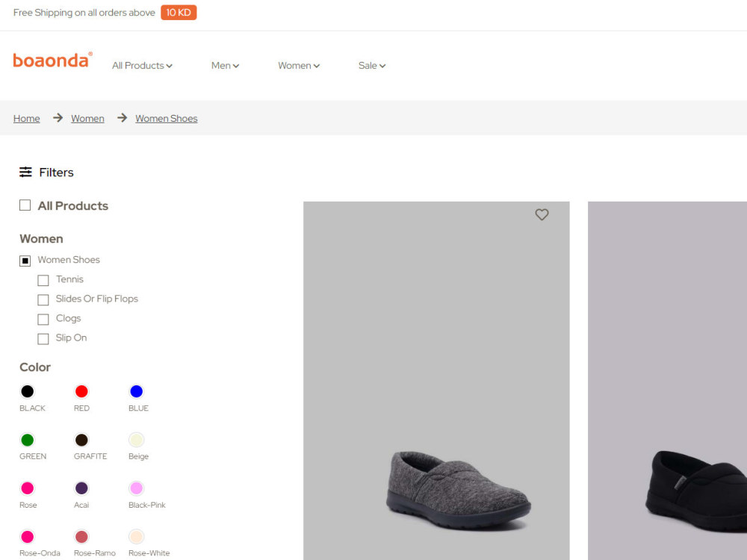Choose the BLUE color swatch

click(x=136, y=391)
